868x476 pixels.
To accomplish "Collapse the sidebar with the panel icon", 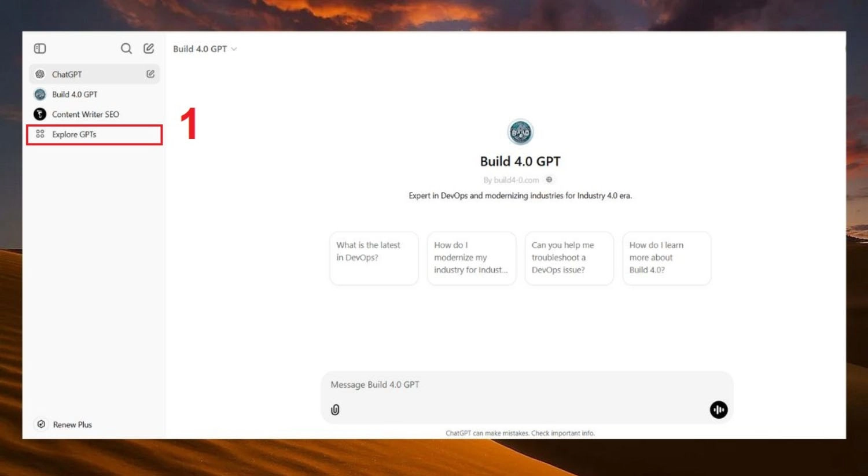I will click(40, 49).
